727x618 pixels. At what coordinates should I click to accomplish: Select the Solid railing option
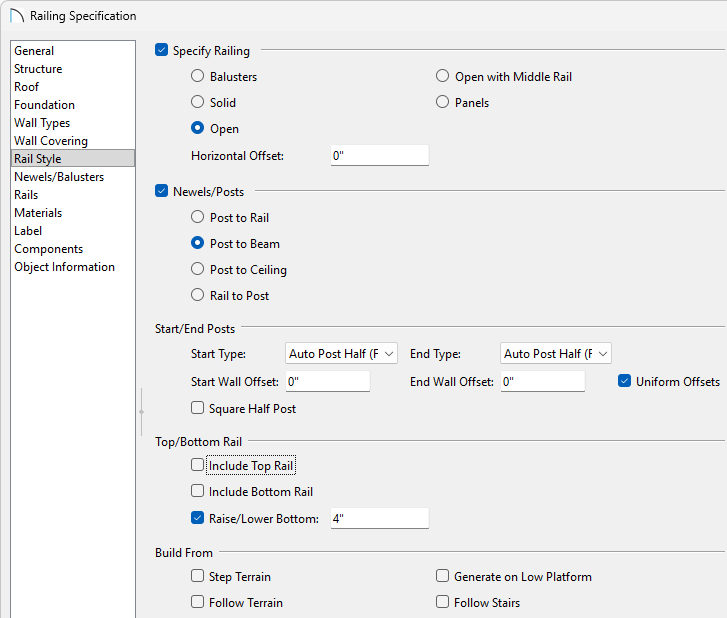[198, 102]
